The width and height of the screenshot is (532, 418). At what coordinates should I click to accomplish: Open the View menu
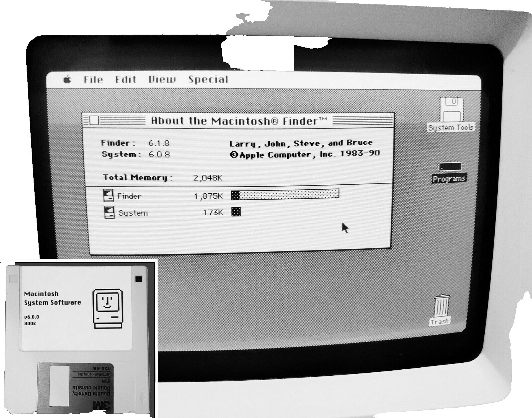click(x=162, y=80)
